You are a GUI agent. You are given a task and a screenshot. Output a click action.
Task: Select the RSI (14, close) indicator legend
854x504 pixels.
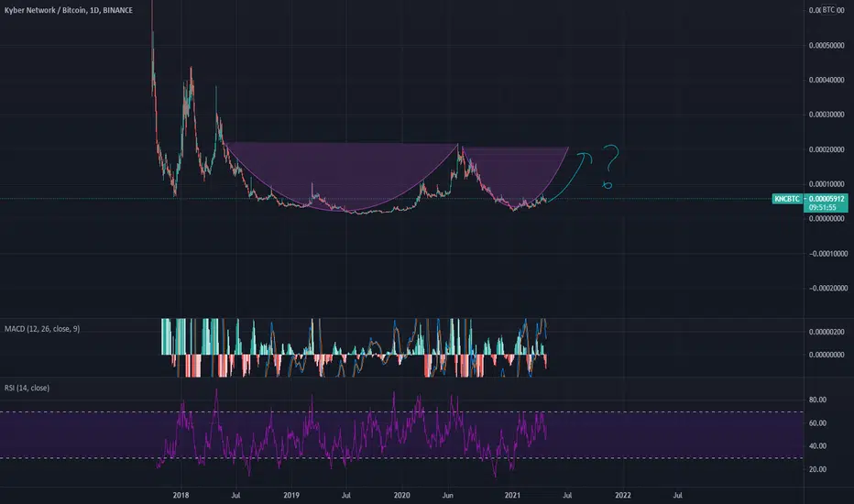click(x=27, y=388)
